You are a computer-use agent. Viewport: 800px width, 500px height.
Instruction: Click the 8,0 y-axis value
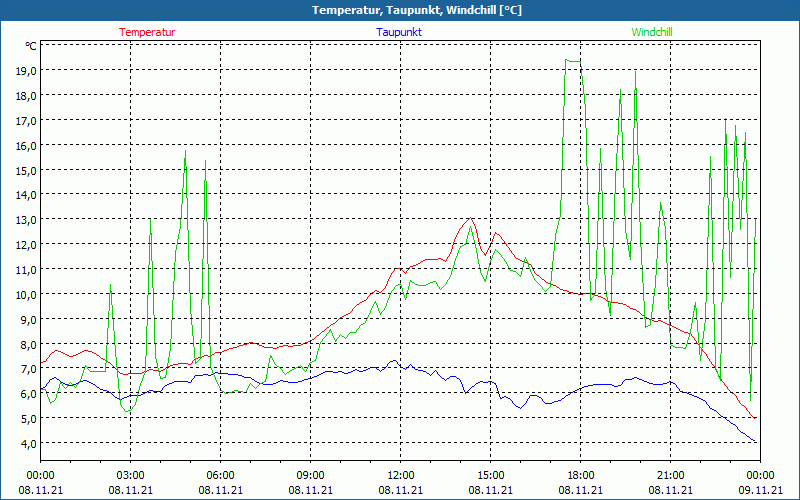pos(29,344)
